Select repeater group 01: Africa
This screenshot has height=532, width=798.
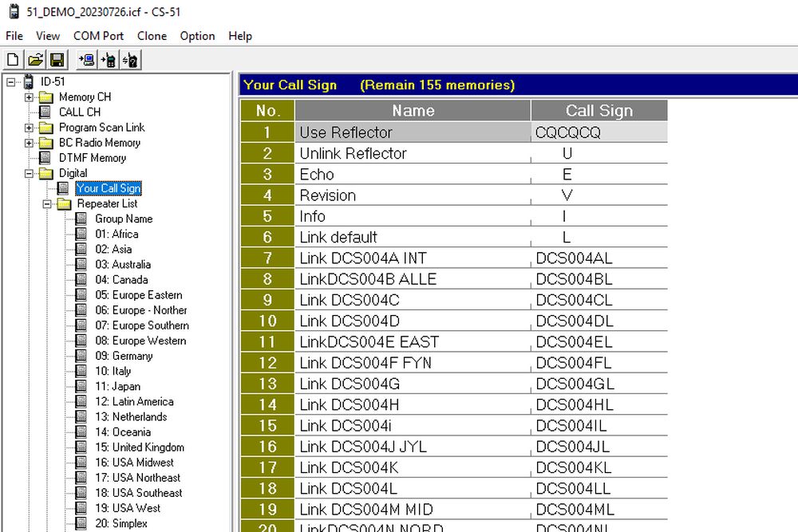click(117, 234)
